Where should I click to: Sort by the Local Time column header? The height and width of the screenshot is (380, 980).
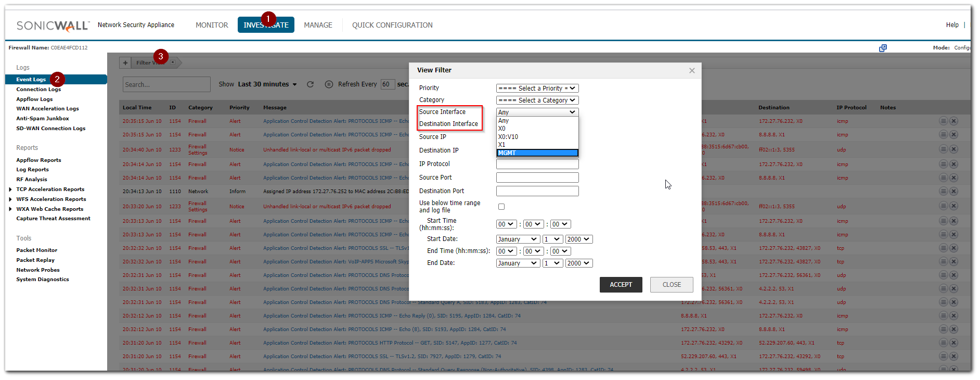coord(137,108)
